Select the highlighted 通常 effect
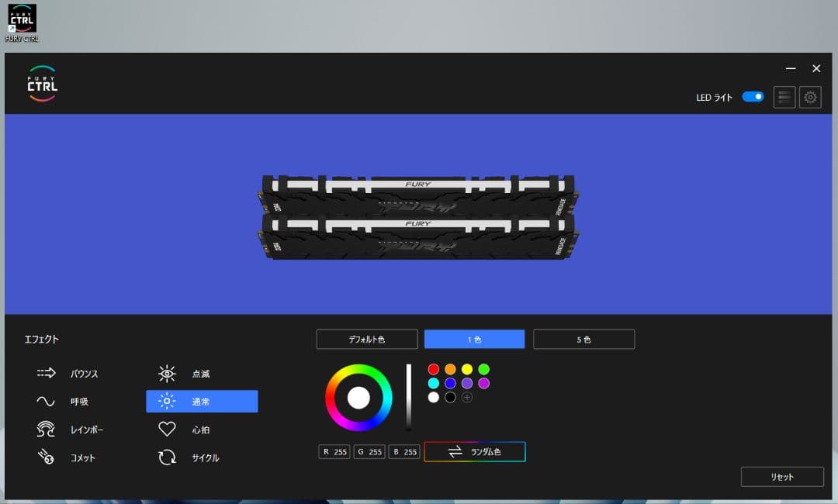838x504 pixels. point(202,402)
